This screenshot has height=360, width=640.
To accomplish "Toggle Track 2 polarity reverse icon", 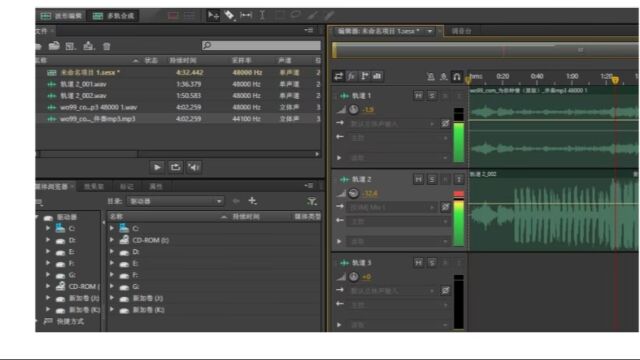I will pyautogui.click(x=445, y=207).
